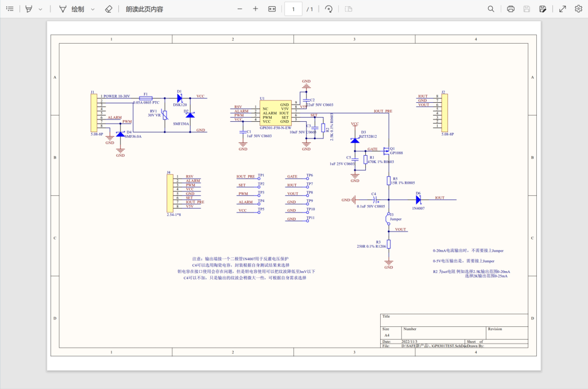Open the draw tool options arrow
The height and width of the screenshot is (389, 588).
(93, 9)
